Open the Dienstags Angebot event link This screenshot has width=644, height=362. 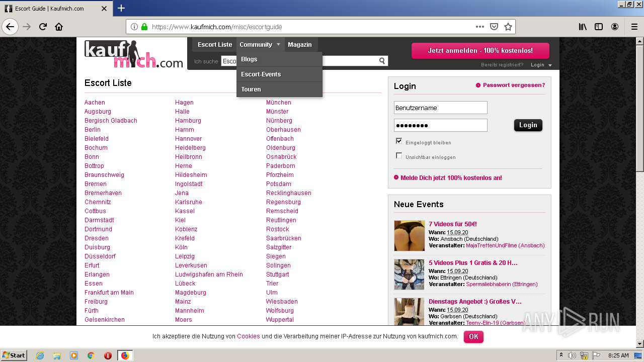coord(475,301)
